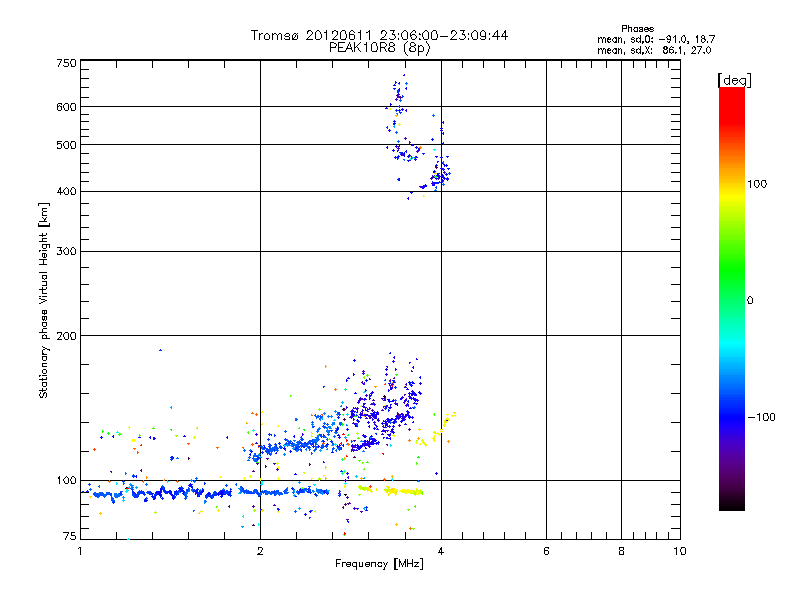Click the y-axis tick label '200'

[x=66, y=336]
